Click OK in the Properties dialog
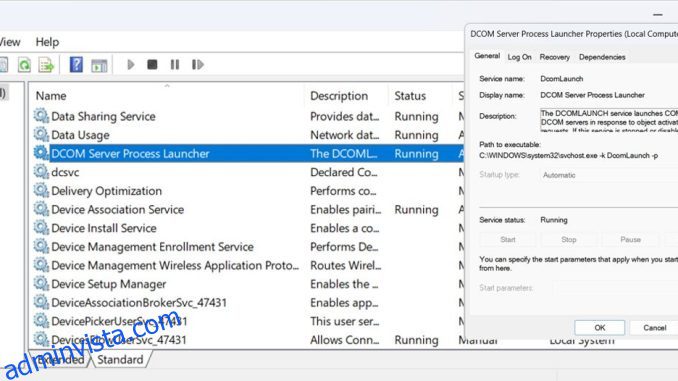The width and height of the screenshot is (678, 381). pos(599,327)
